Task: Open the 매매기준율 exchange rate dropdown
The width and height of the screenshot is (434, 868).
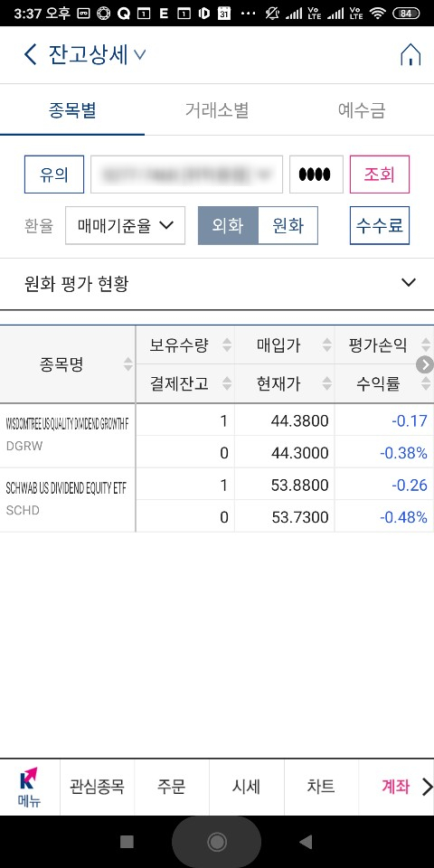Action: [x=125, y=225]
